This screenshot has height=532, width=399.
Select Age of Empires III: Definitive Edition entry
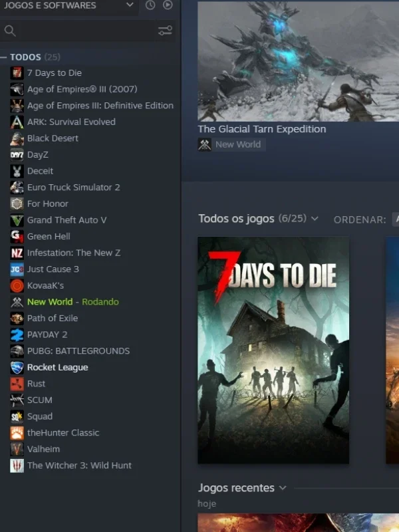pos(100,106)
